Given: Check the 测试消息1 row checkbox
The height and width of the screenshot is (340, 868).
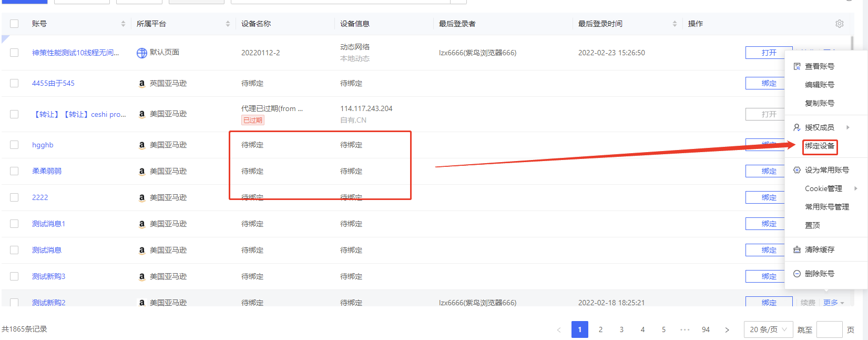Looking at the screenshot, I should point(14,224).
